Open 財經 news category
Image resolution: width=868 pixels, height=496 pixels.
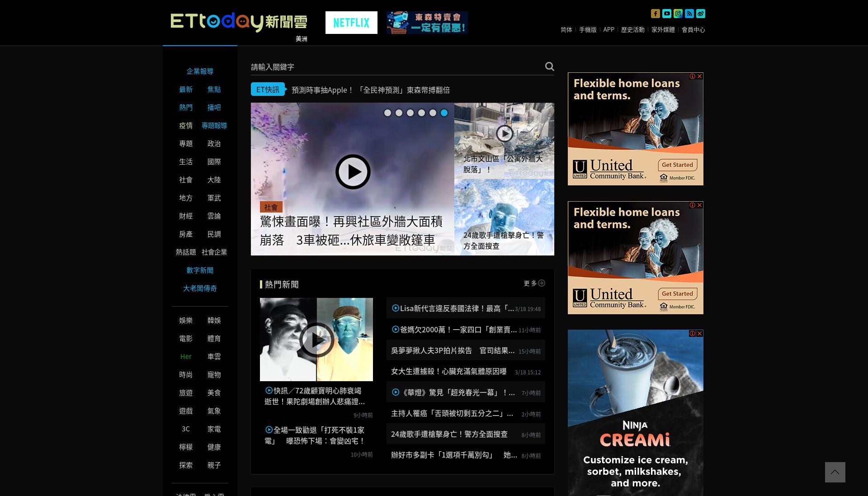[x=186, y=216]
